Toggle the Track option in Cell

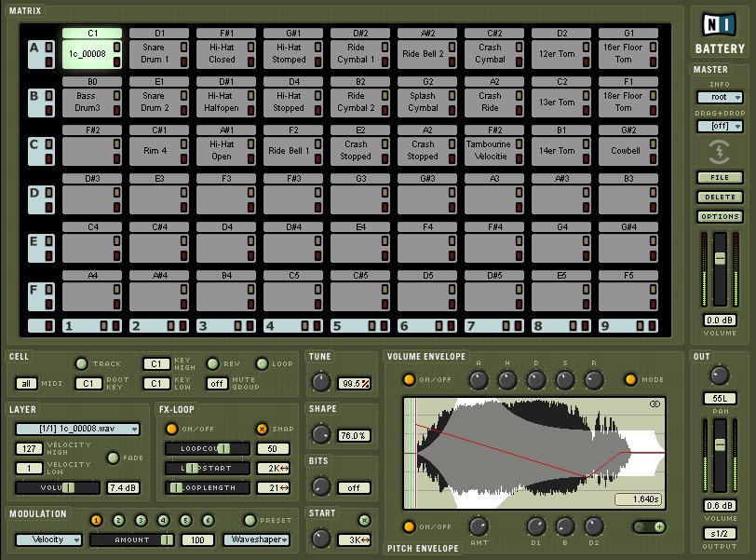pos(82,363)
